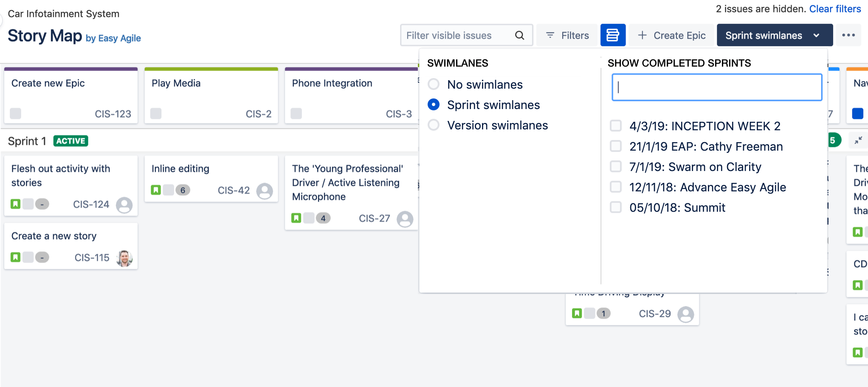
Task: Open the three-dot more options menu
Action: [x=848, y=35]
